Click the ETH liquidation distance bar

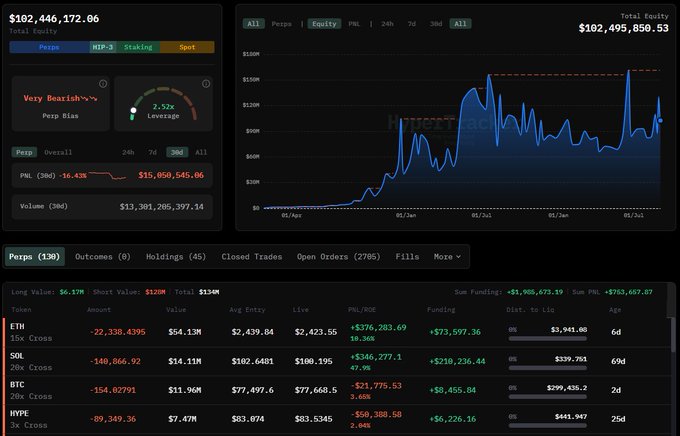pyautogui.click(x=548, y=338)
